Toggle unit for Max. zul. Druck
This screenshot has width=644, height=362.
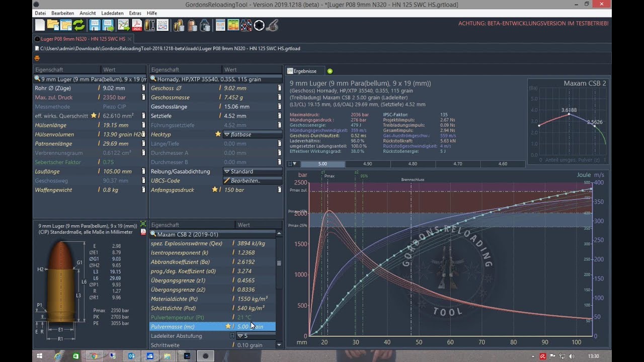[x=143, y=97]
